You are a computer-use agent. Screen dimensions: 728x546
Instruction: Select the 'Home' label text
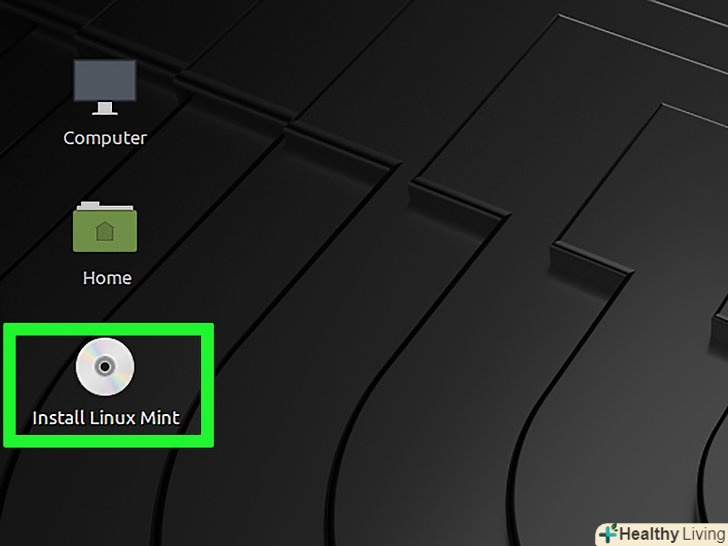[x=107, y=278]
